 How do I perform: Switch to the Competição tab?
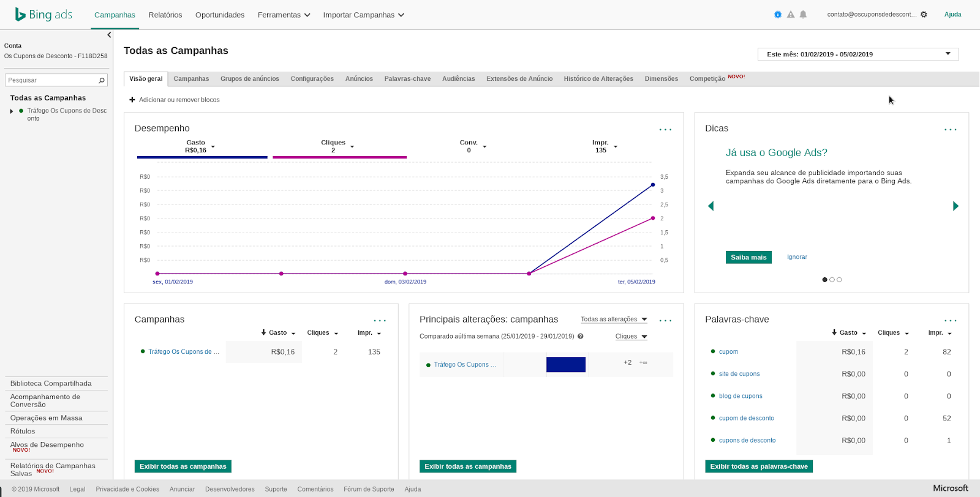coord(707,79)
